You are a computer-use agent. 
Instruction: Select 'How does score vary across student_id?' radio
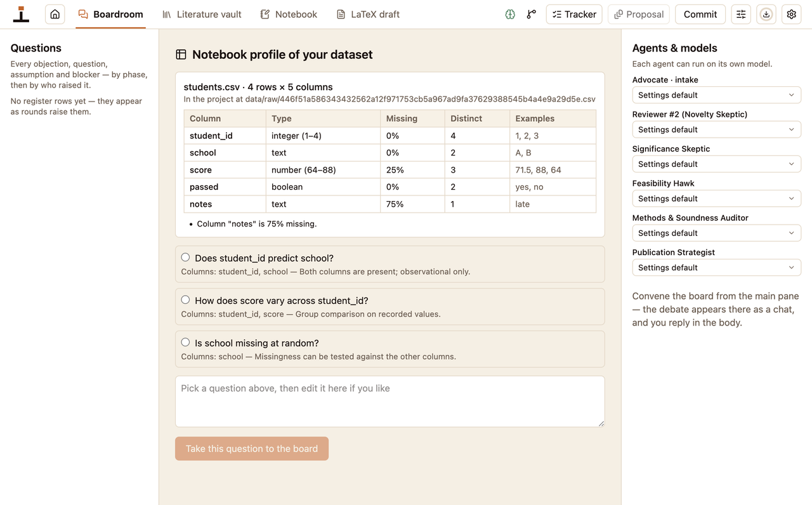coord(185,299)
